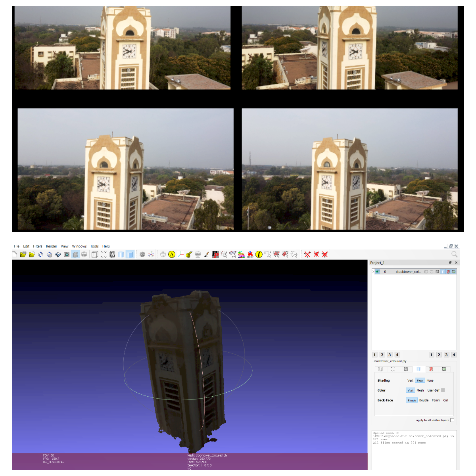This screenshot has width=476, height=476.
Task: Save current view to preset 1
Action: [x=374, y=355]
